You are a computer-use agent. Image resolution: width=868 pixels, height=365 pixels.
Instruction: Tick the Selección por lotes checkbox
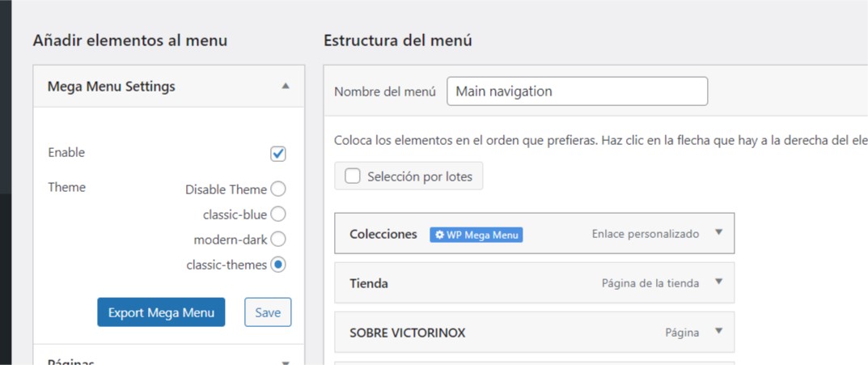pos(352,176)
